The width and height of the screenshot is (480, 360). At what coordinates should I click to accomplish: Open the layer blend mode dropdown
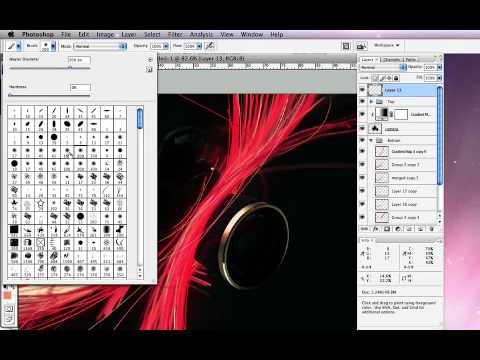click(x=383, y=67)
